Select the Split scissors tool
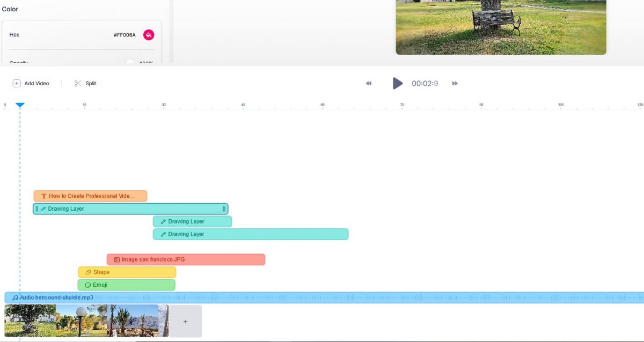This screenshot has height=342, width=644. (85, 83)
